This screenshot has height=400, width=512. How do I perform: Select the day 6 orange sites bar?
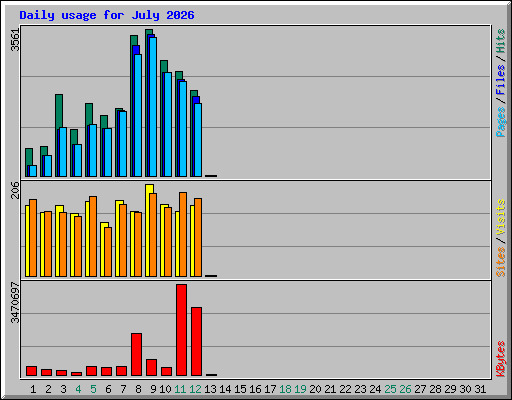coord(108,252)
